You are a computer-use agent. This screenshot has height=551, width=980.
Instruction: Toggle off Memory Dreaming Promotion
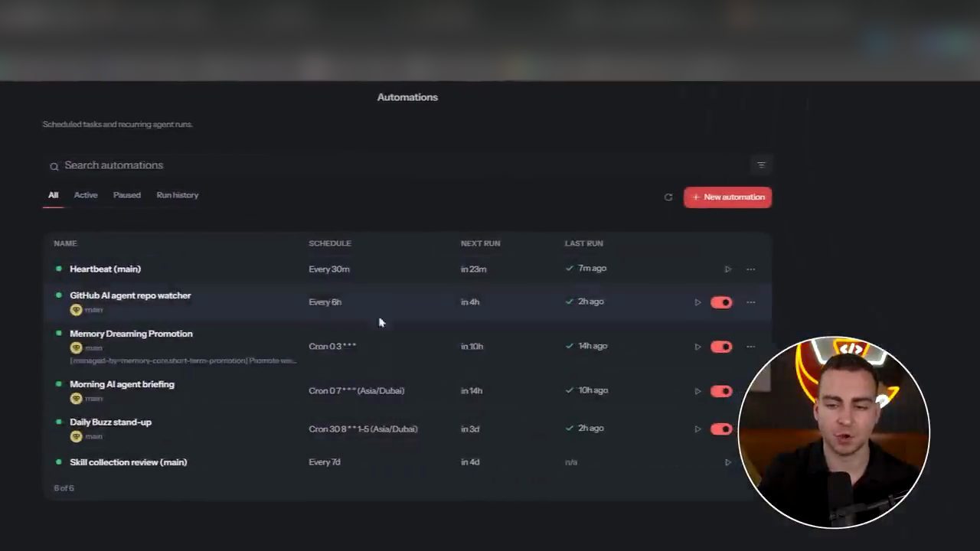(x=721, y=347)
